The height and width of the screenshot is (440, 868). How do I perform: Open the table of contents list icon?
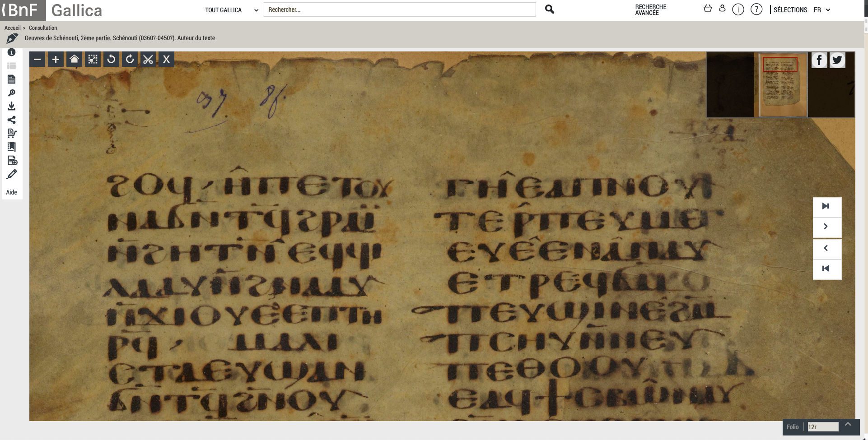pyautogui.click(x=12, y=66)
